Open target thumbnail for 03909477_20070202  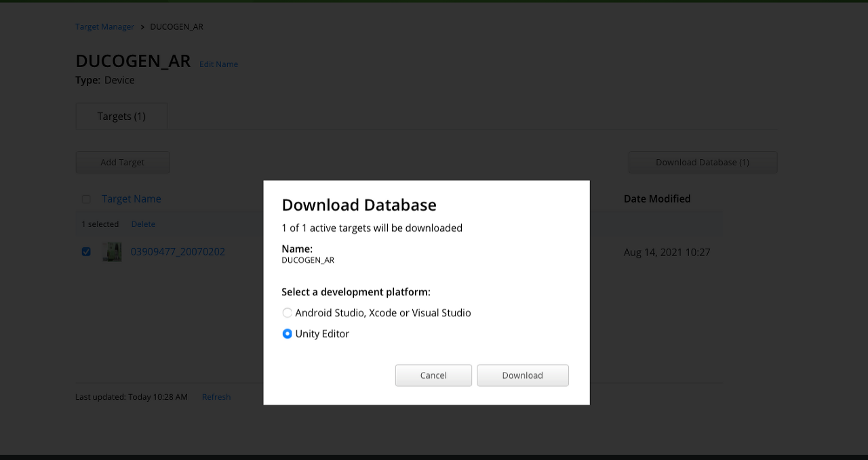click(112, 252)
